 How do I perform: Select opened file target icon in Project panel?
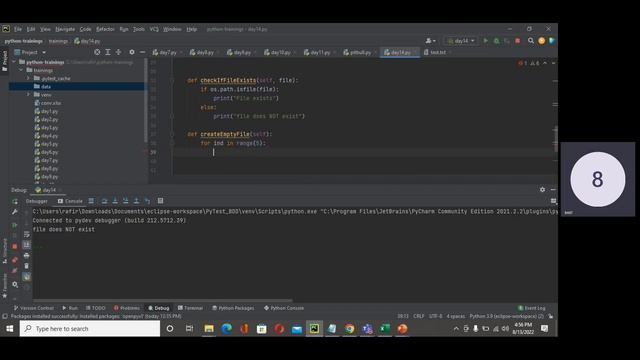(97, 52)
